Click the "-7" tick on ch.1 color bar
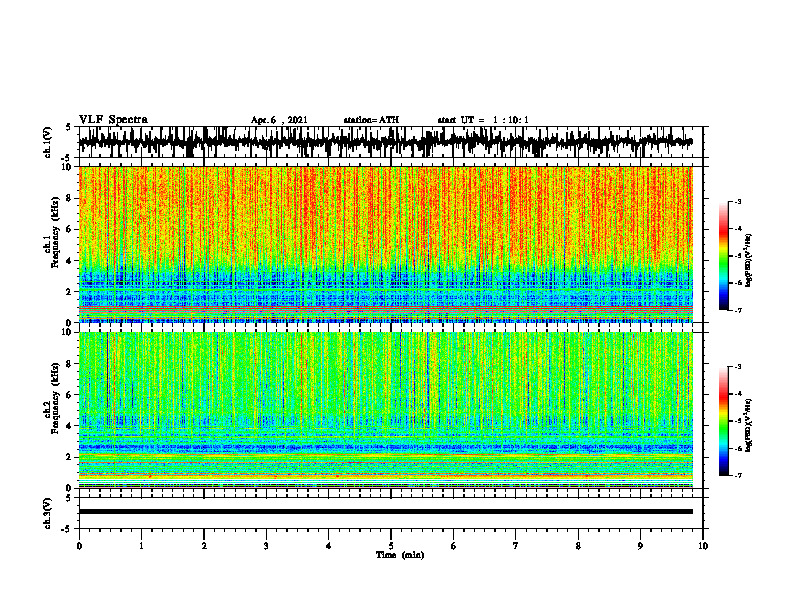Screen dimensions: 792x612 click(737, 310)
